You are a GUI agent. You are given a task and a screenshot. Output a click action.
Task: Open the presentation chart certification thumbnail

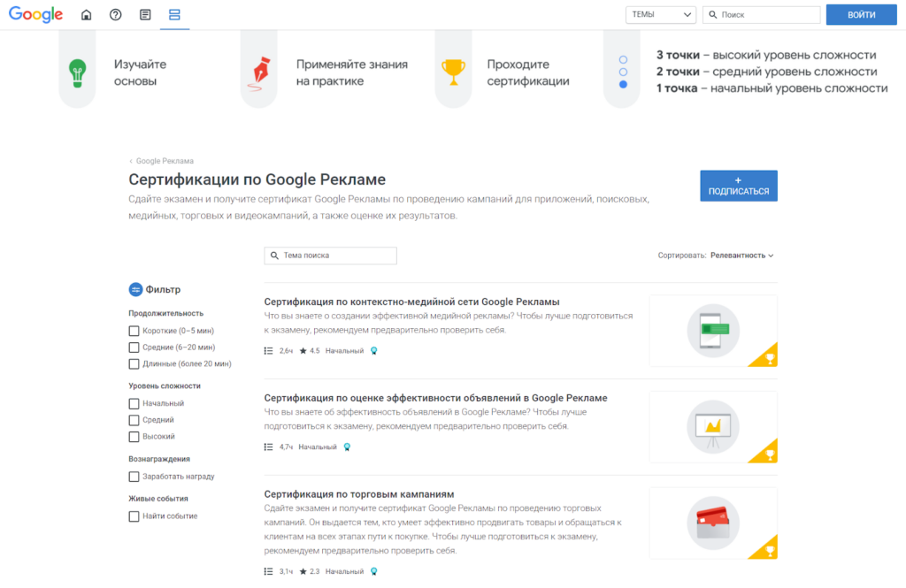713,427
